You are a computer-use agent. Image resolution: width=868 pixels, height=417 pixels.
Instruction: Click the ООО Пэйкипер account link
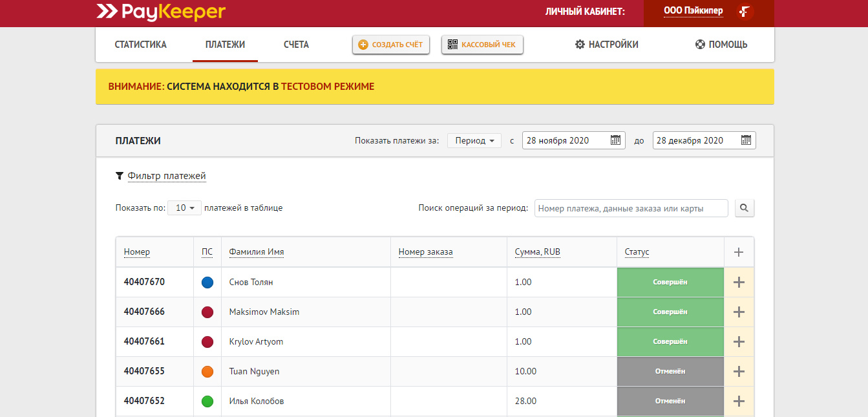[x=693, y=11]
